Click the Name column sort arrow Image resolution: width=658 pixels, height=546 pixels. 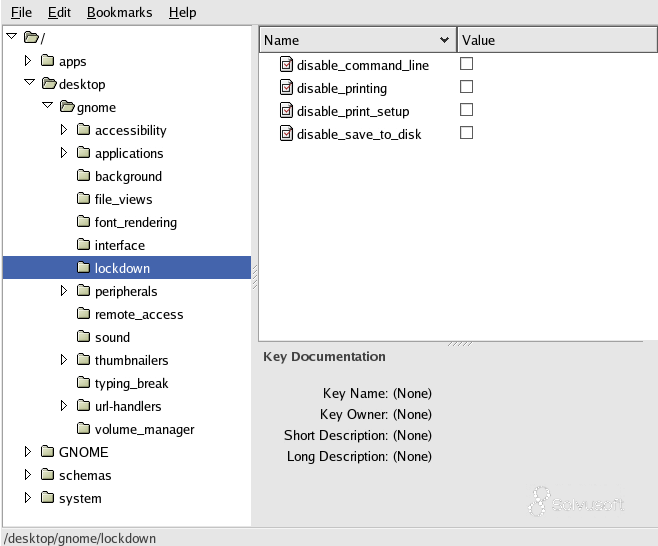(x=444, y=40)
